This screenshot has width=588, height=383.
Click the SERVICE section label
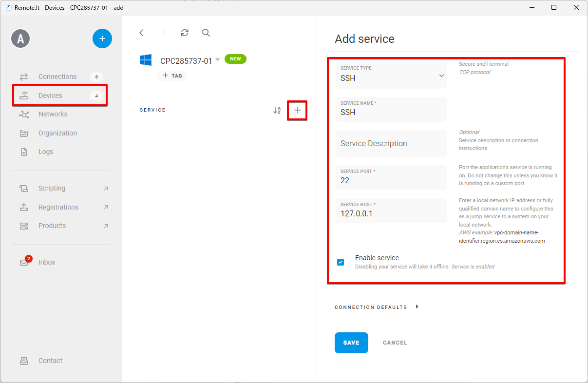[x=152, y=110]
